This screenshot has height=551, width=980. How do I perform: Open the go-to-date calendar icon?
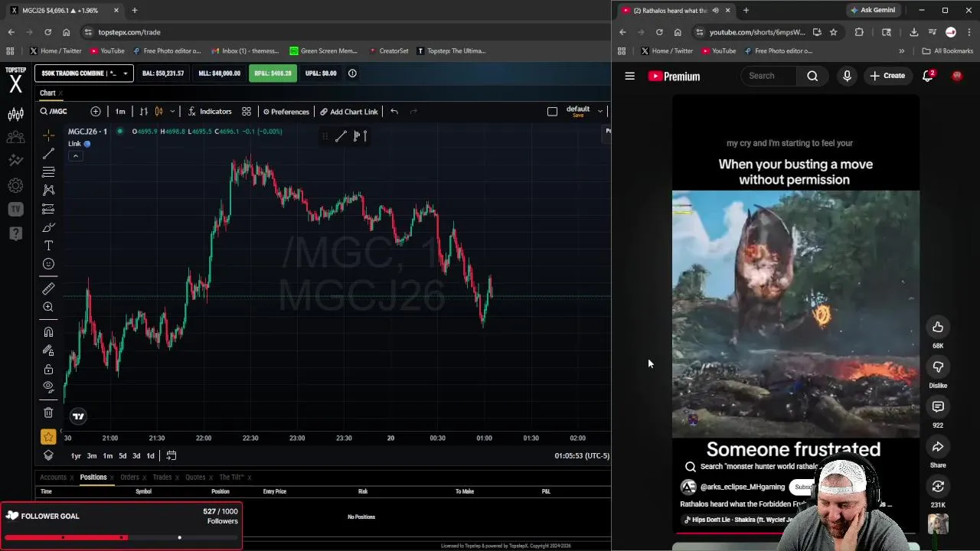coord(171,456)
